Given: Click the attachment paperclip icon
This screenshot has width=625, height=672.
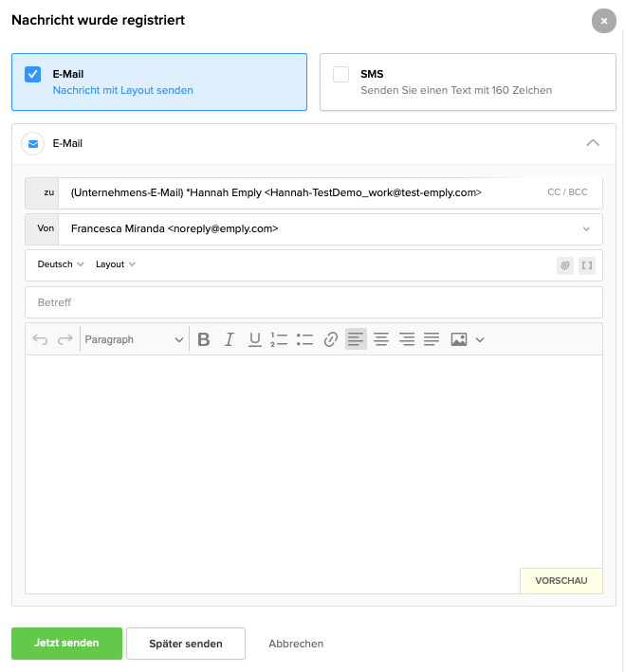Looking at the screenshot, I should tap(565, 265).
